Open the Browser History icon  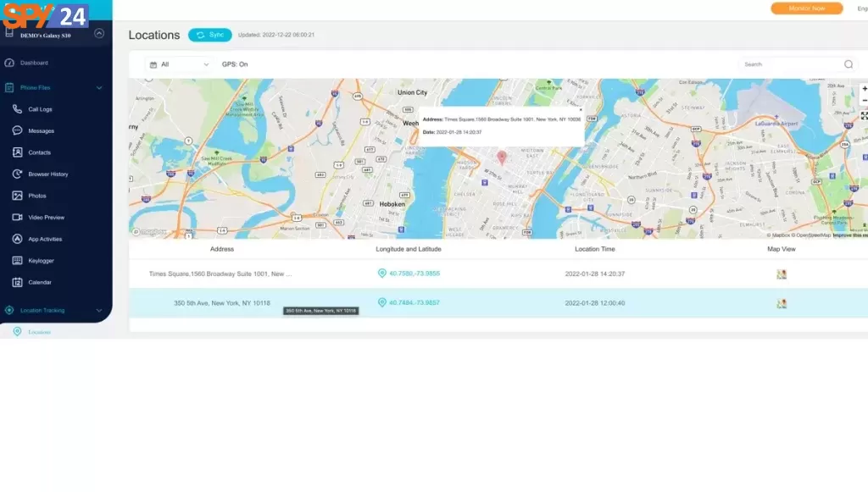(17, 174)
